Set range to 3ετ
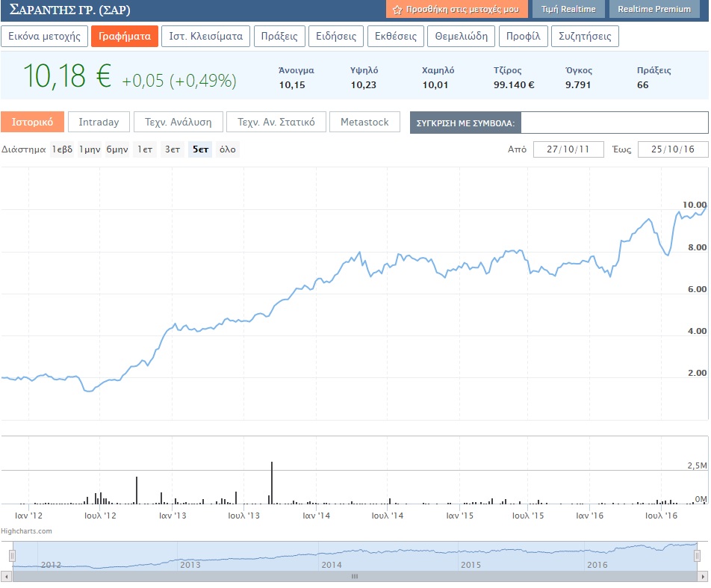711x588 pixels. pyautogui.click(x=173, y=149)
